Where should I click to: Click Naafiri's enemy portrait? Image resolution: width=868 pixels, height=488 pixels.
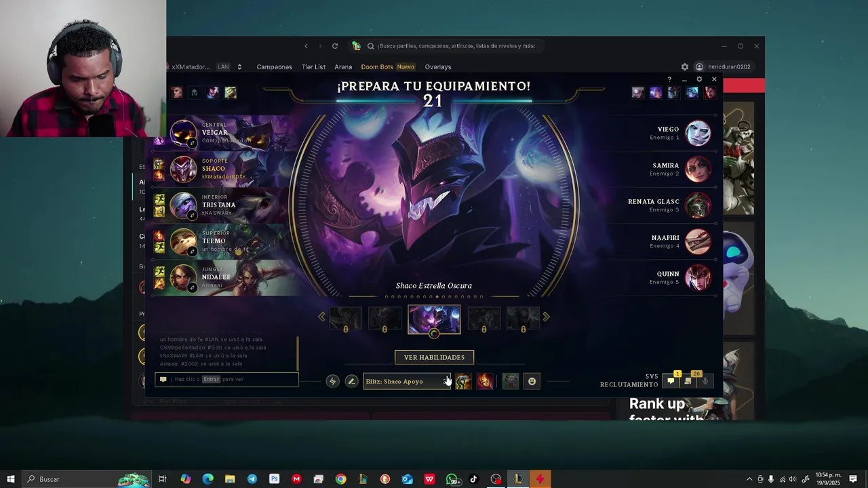click(x=698, y=241)
